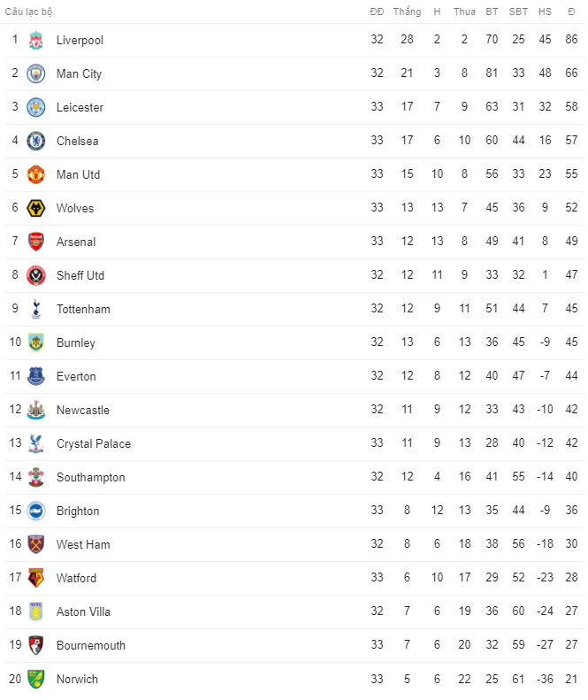Click the 'HS' column header
This screenshot has width=588, height=700.
545,12
